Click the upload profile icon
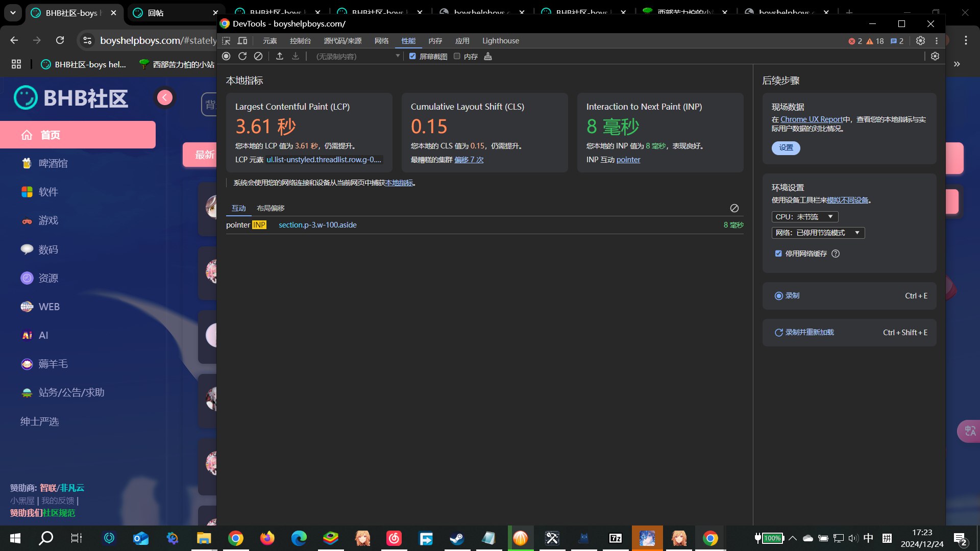The height and width of the screenshot is (551, 980). pos(280,56)
